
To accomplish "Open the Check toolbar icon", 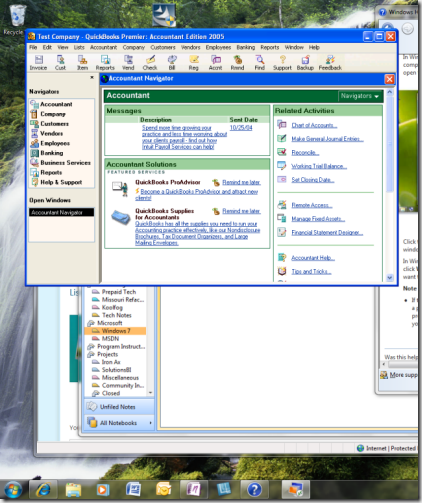I will (150, 63).
